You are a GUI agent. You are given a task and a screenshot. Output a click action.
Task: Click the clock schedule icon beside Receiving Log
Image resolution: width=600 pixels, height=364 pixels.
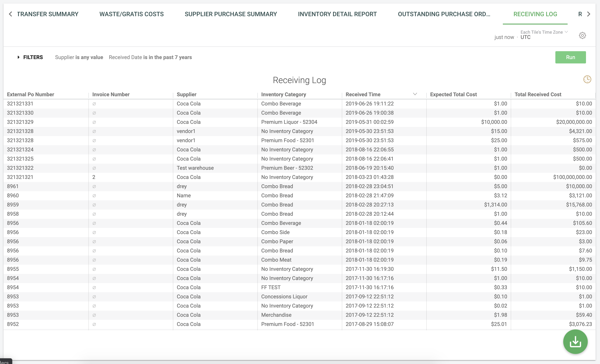(x=587, y=79)
